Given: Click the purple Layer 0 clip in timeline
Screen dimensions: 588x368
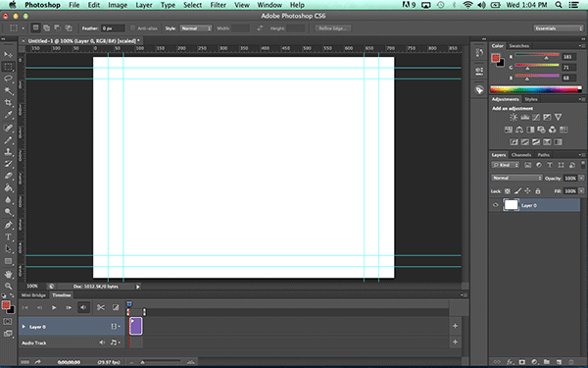Looking at the screenshot, I should tap(135, 326).
